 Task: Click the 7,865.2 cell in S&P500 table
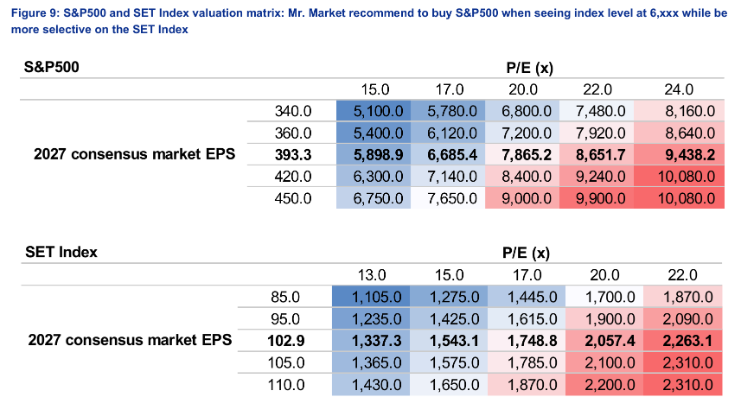pos(522,155)
